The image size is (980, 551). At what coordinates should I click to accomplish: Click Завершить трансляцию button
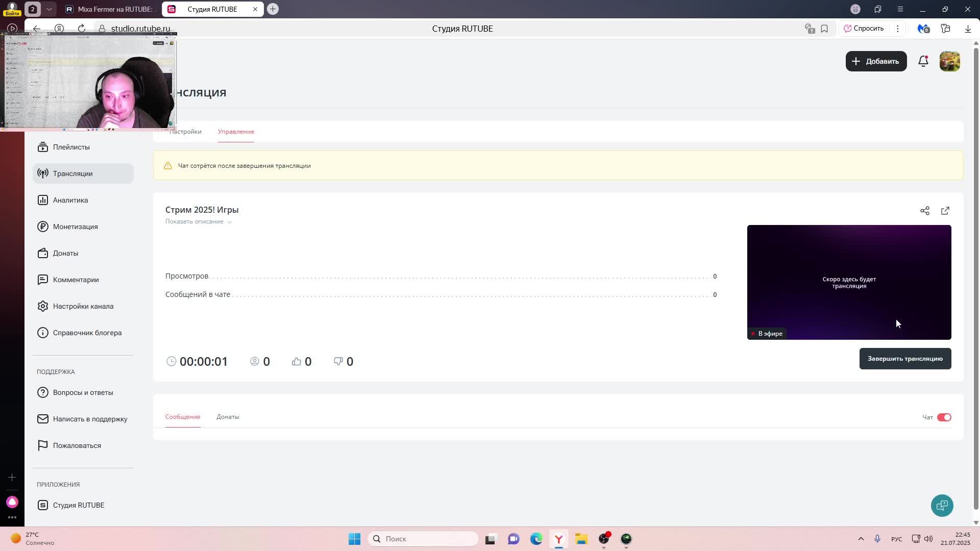coord(904,359)
